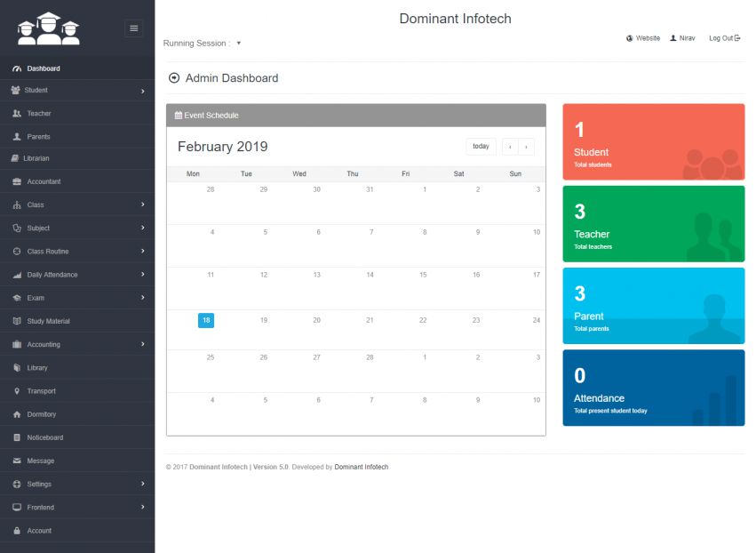Click the Account lock icon
The image size is (756, 553).
17,530
